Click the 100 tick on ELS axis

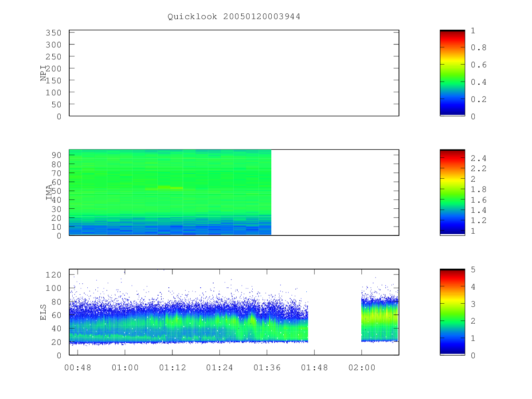54,288
